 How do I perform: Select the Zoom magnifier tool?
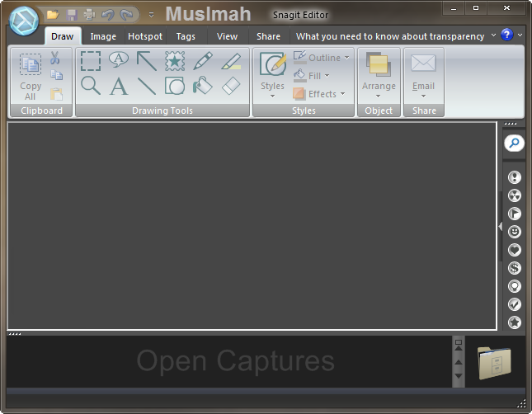(91, 85)
